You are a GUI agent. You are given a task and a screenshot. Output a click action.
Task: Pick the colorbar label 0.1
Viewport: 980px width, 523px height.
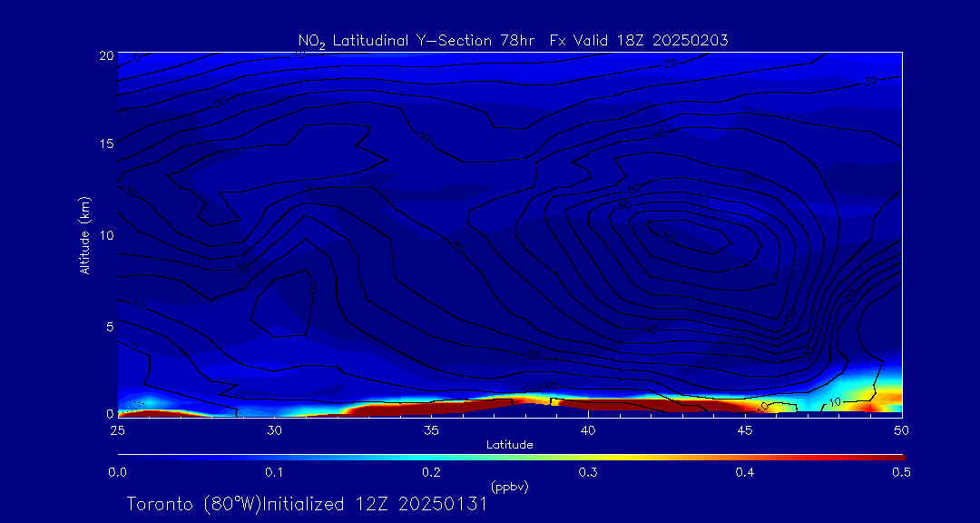[274, 472]
